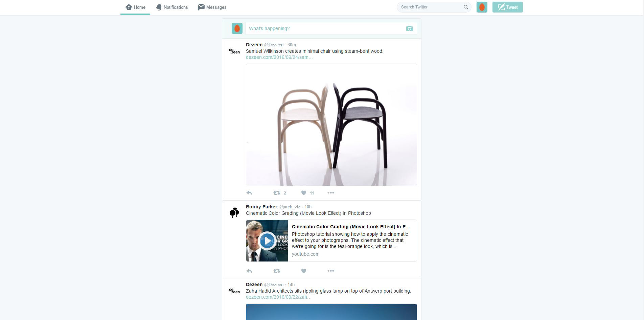644x320 pixels.
Task: Open Dezeen avatar on Zaha Hadid tweet
Action: pos(234,291)
